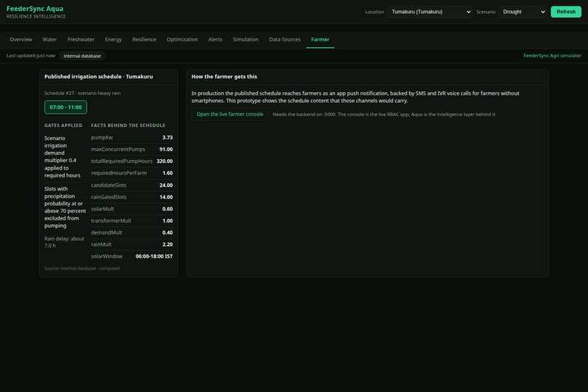Select the pumpKw value 3.73

pyautogui.click(x=167, y=138)
